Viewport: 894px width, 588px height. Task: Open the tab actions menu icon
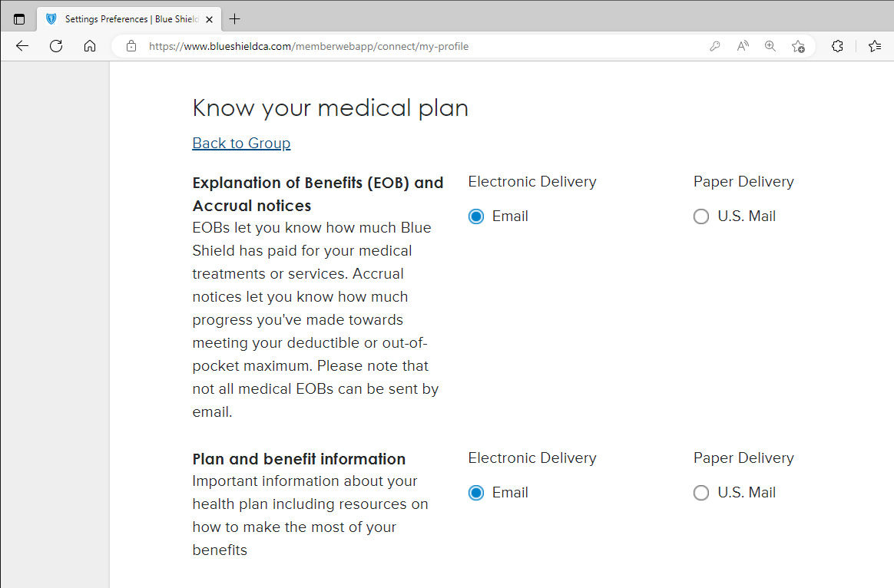[x=19, y=19]
